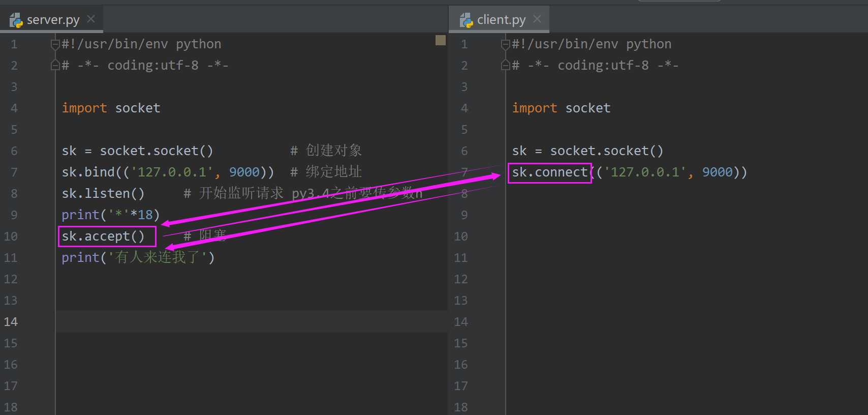Click the Python file icon on server.py tab
Screen dimensions: 868x415
[16, 20]
